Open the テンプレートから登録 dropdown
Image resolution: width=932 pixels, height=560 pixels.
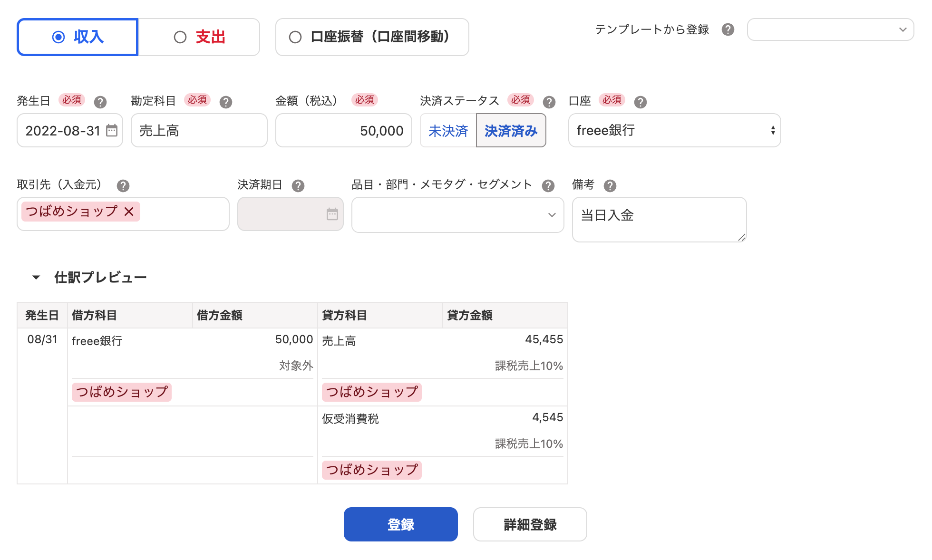(x=830, y=29)
